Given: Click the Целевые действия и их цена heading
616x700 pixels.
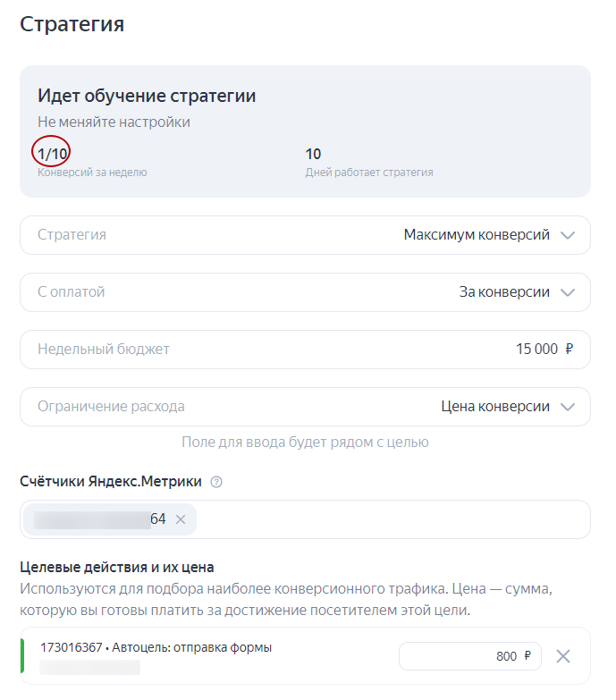Looking at the screenshot, I should 117,567.
